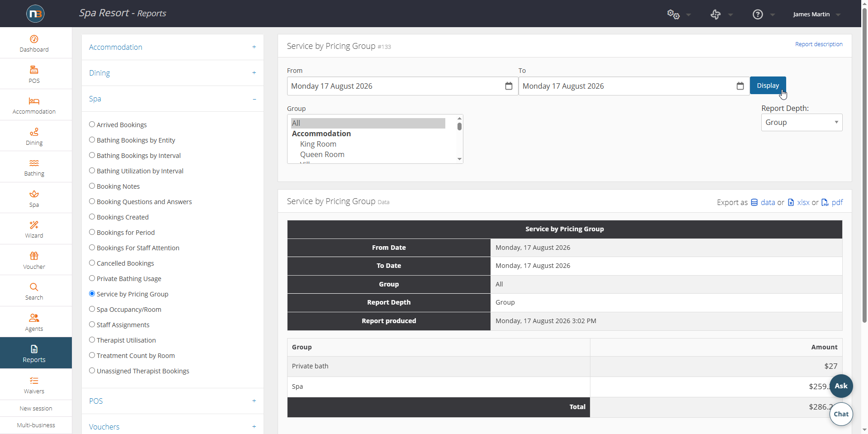Select Bookings Created report radio
Screen dimensions: 868x434
(x=92, y=217)
